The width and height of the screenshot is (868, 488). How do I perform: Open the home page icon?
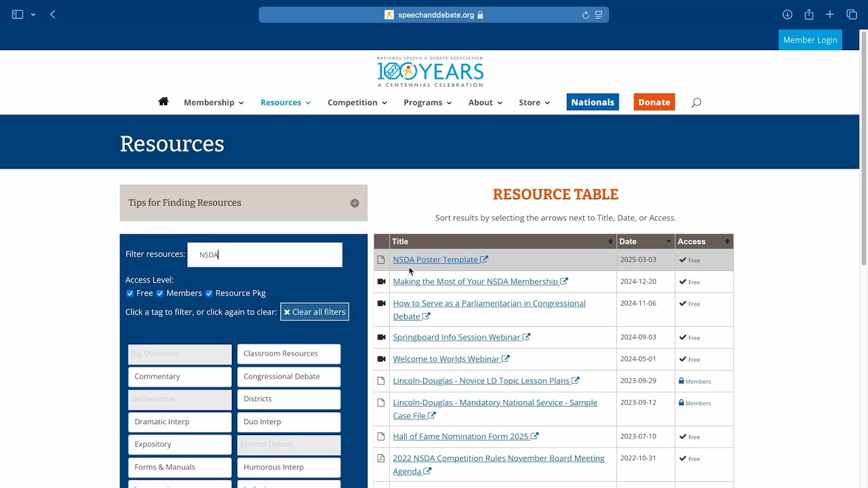coord(163,102)
